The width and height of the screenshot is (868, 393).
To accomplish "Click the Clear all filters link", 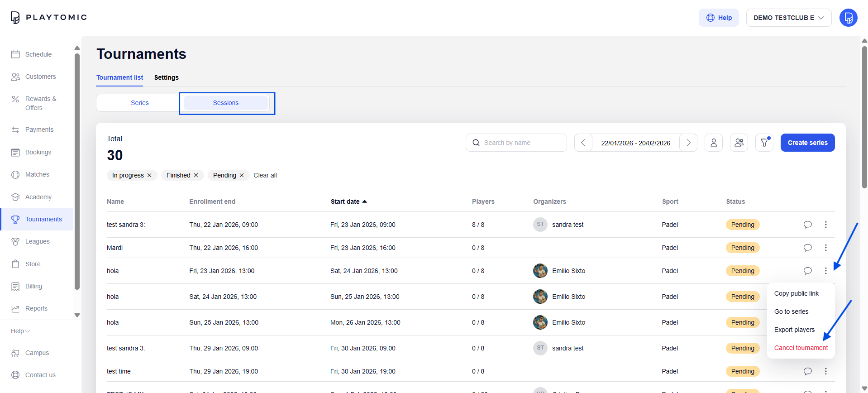I will click(265, 175).
